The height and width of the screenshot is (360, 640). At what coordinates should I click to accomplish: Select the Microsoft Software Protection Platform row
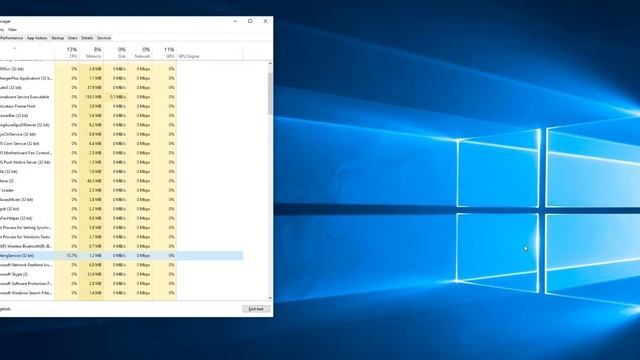coord(121,284)
